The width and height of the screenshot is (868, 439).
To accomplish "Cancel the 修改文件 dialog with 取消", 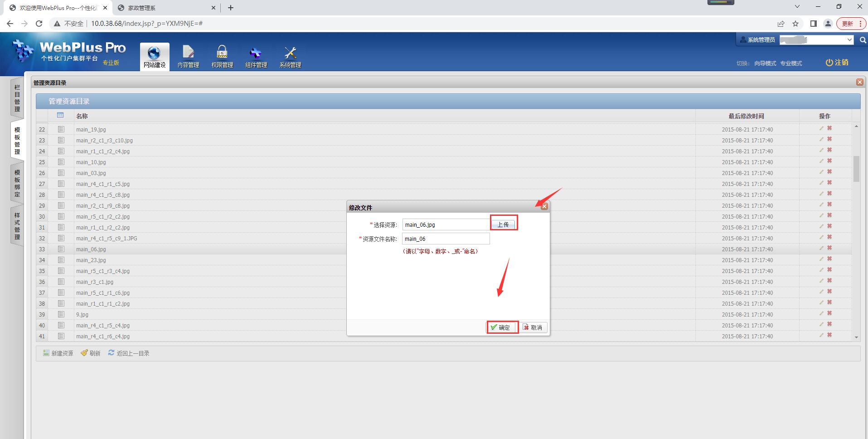I will 533,327.
